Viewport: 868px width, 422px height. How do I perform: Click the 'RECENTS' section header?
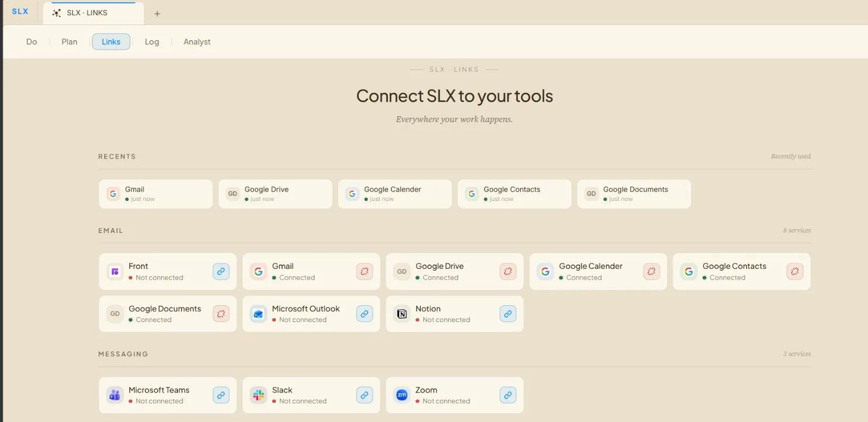(x=117, y=156)
